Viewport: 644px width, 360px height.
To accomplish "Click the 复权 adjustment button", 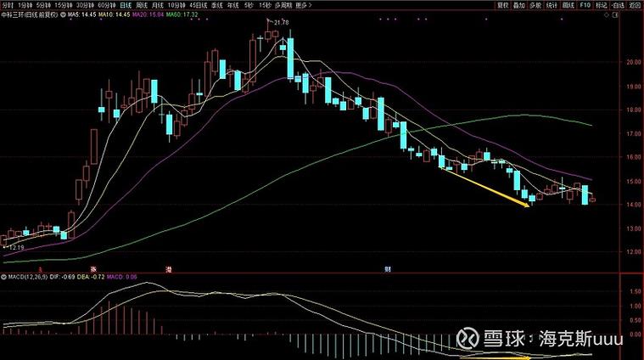I will (502, 5).
